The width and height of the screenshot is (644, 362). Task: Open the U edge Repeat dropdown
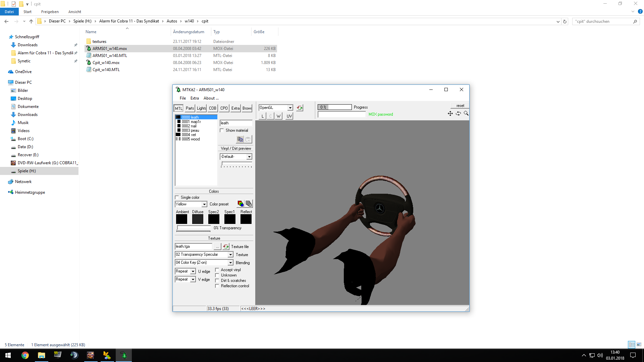193,271
